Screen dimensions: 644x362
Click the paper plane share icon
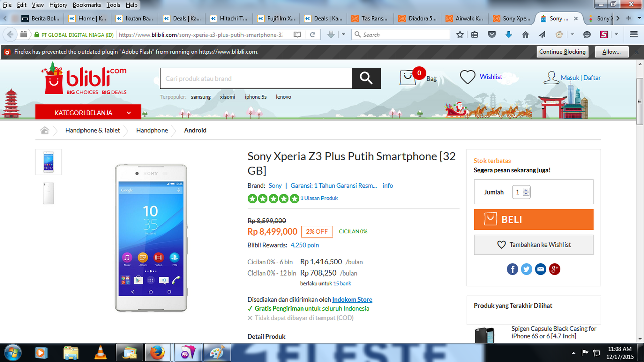542,35
